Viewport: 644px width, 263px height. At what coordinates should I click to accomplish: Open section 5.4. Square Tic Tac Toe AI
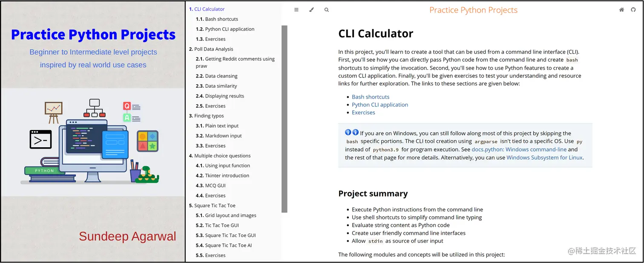224,246
